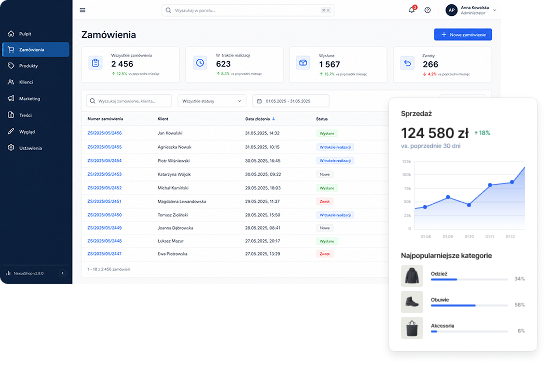Click the people icon beside Klienci
Image resolution: width=548 pixels, height=366 pixels.
coord(11,82)
